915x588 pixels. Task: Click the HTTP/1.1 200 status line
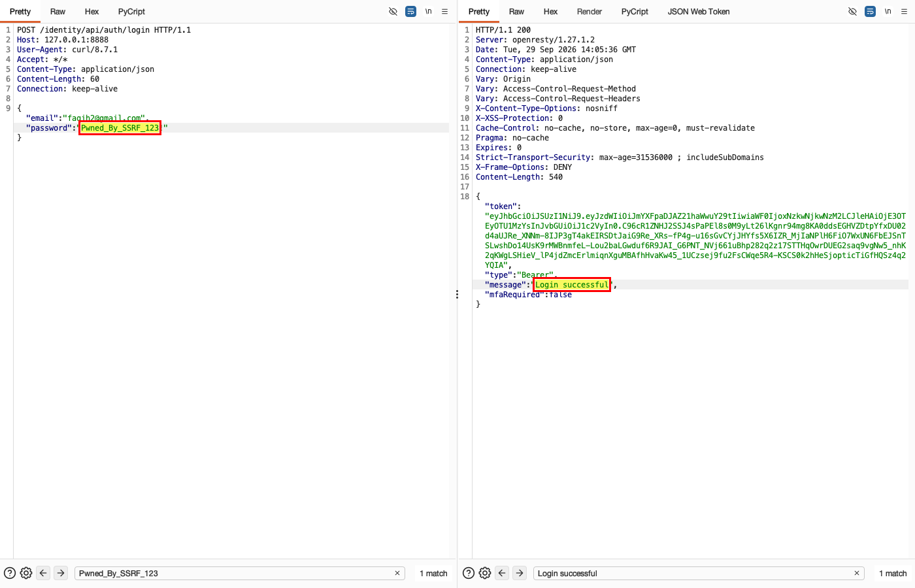[x=503, y=30]
